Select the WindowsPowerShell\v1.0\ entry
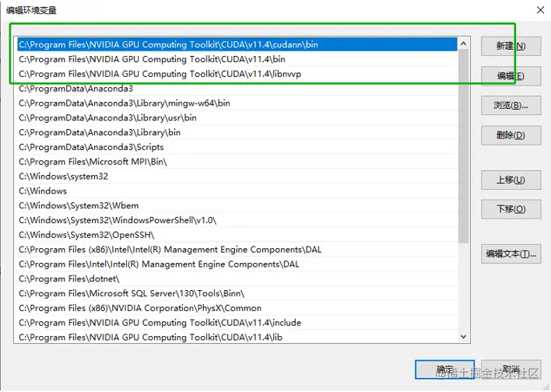Screen dimensions: 551x392 point(237,220)
